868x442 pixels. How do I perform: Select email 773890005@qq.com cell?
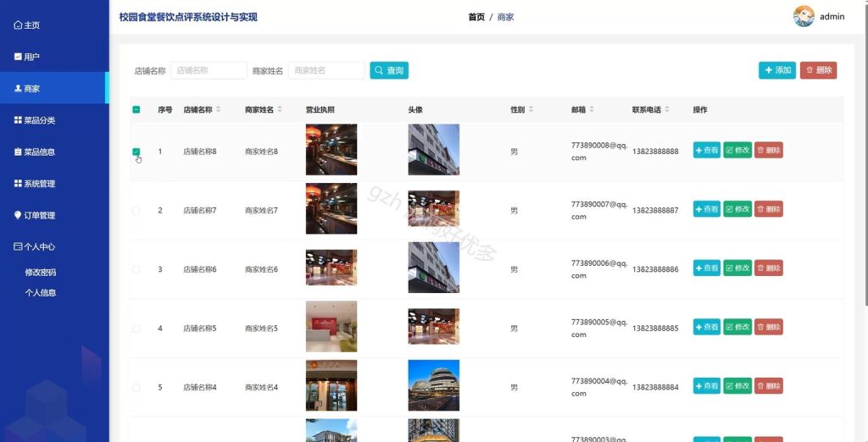pyautogui.click(x=599, y=328)
